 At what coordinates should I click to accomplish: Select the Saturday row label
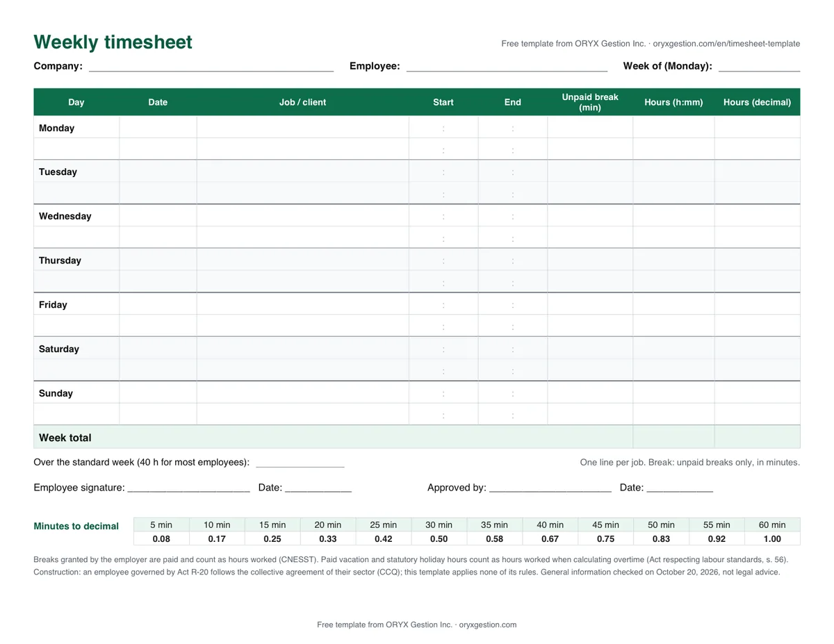[x=59, y=349]
